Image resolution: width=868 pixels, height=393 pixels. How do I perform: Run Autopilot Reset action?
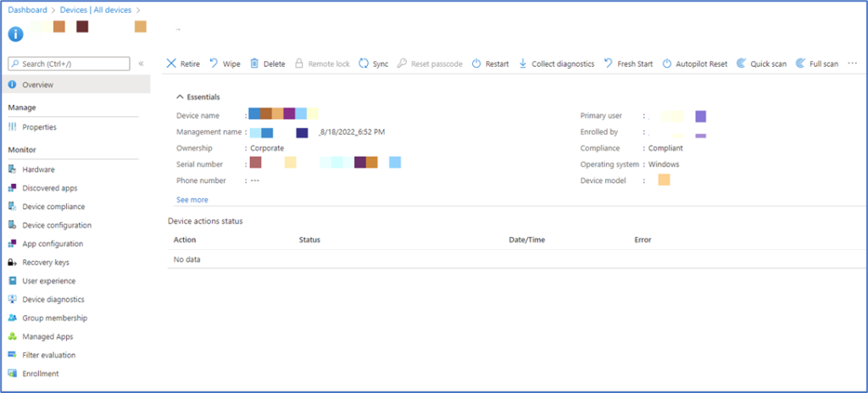(x=695, y=64)
